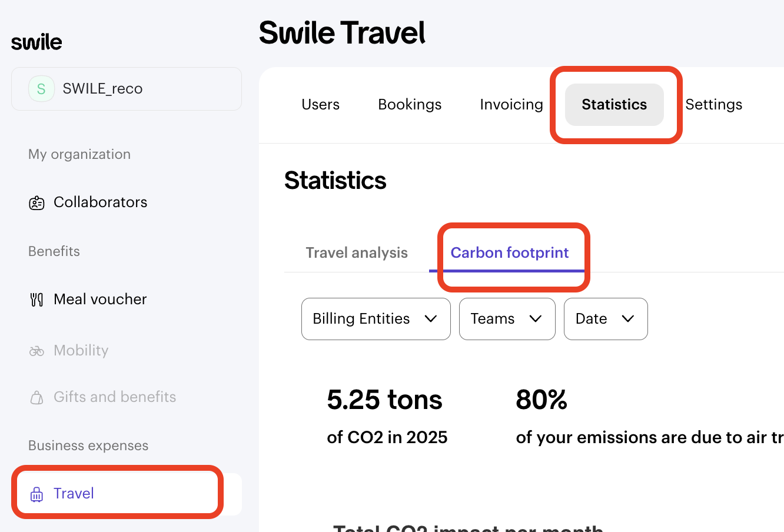Switch to the Users tab

pos(320,105)
